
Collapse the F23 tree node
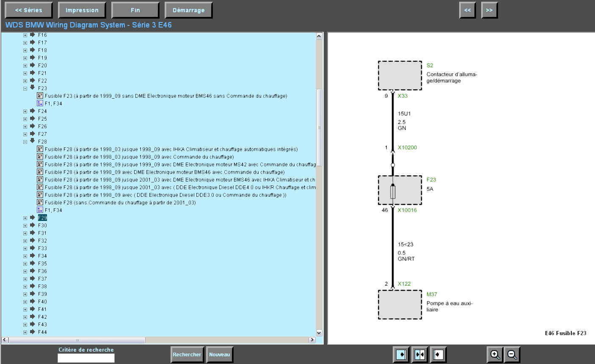[25, 88]
